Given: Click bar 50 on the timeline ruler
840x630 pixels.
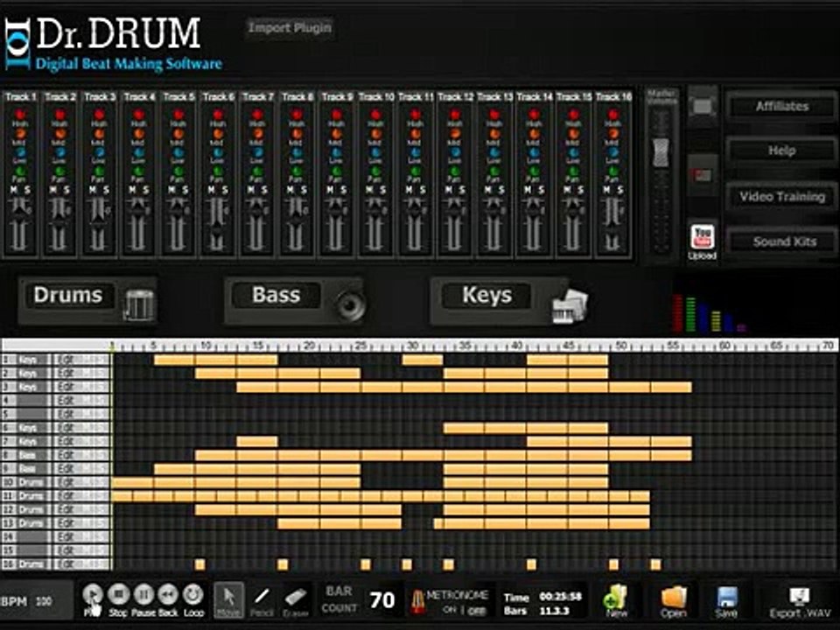Looking at the screenshot, I should click(x=620, y=346).
